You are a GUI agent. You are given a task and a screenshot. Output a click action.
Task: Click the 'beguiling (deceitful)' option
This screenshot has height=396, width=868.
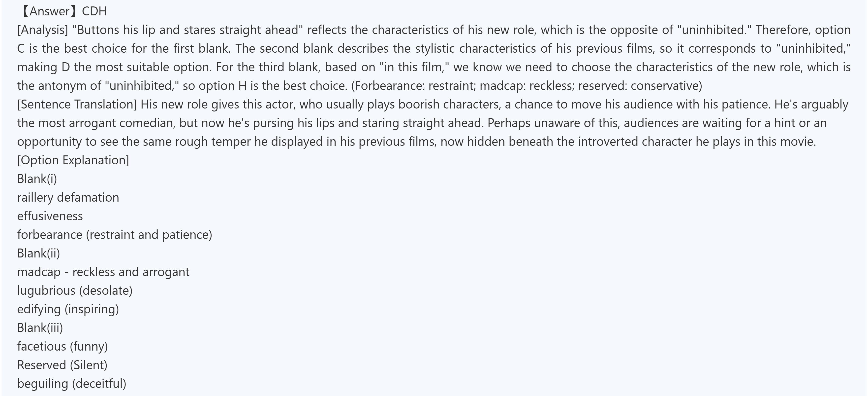(x=72, y=384)
